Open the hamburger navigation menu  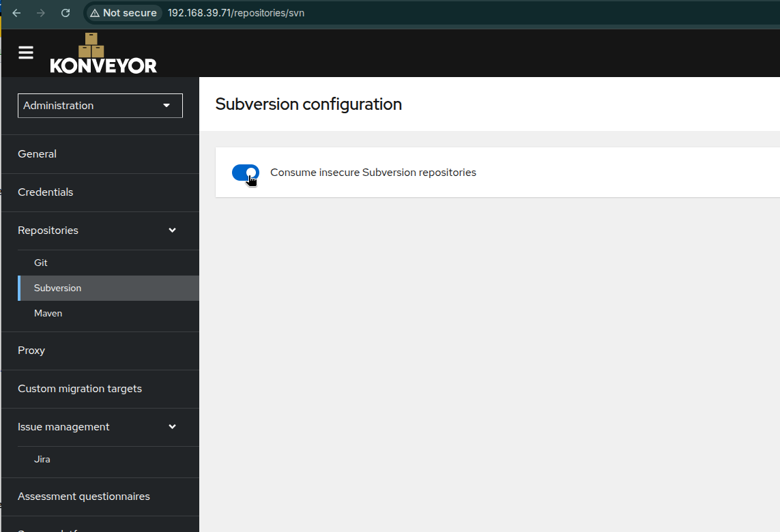26,53
